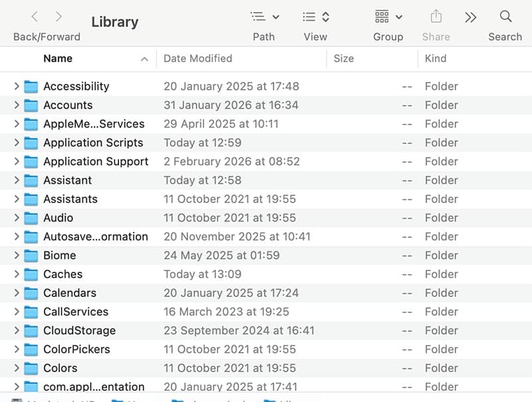This screenshot has width=532, height=402.
Task: Sort by Date Modified column
Action: [x=198, y=58]
